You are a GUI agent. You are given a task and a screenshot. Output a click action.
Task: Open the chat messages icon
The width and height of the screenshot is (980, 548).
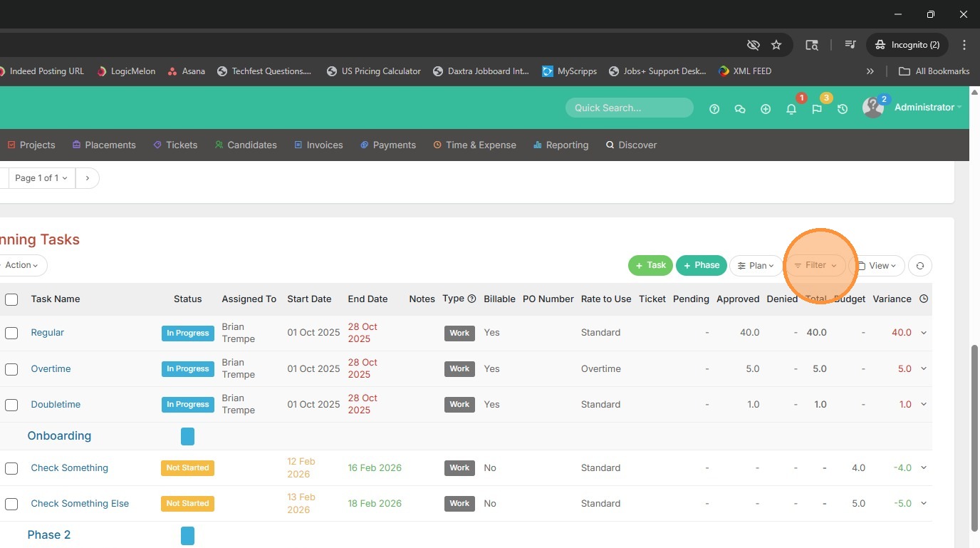tap(740, 109)
